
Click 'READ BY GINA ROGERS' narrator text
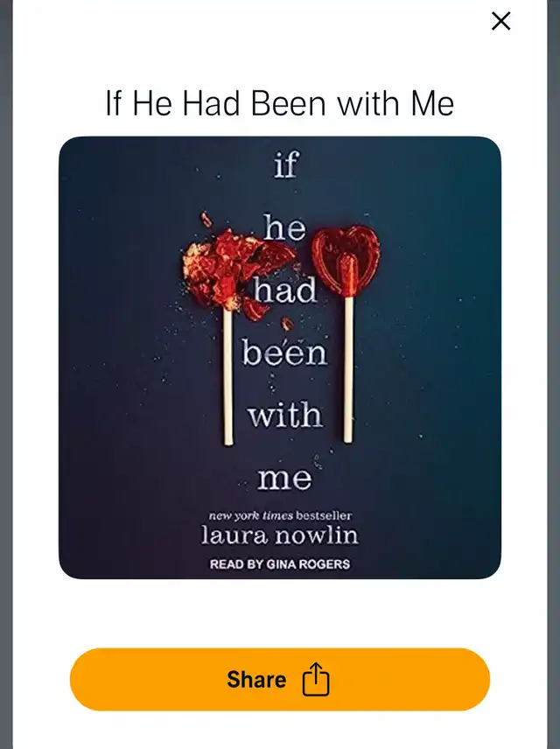[x=280, y=564]
